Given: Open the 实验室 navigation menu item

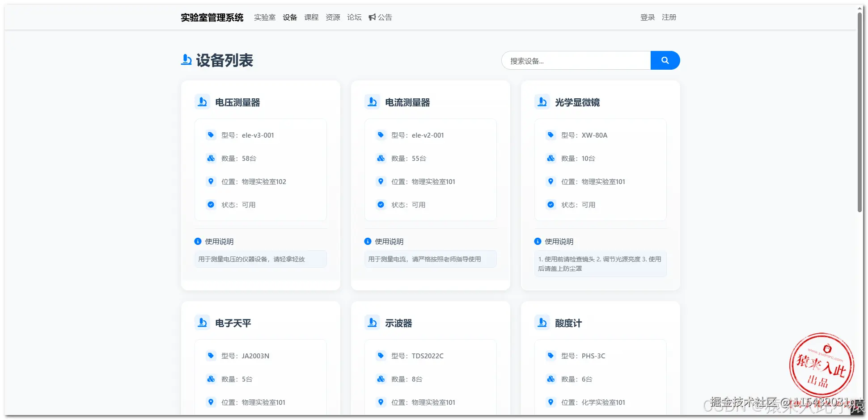Looking at the screenshot, I should coord(265,17).
